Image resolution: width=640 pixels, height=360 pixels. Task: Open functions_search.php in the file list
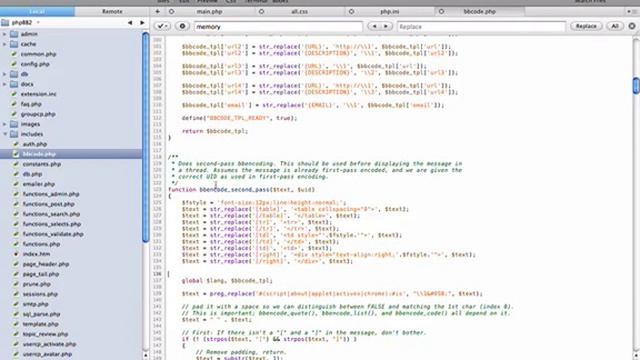pyautogui.click(x=51, y=214)
